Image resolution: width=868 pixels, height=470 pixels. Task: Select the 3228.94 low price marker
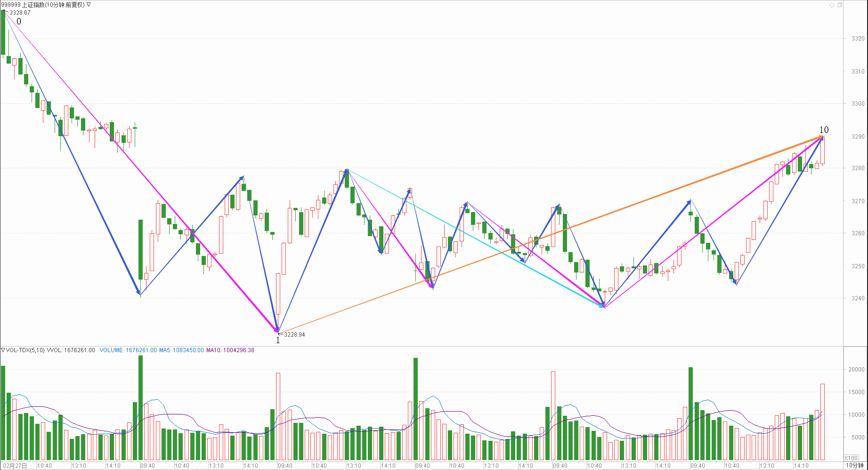(294, 335)
